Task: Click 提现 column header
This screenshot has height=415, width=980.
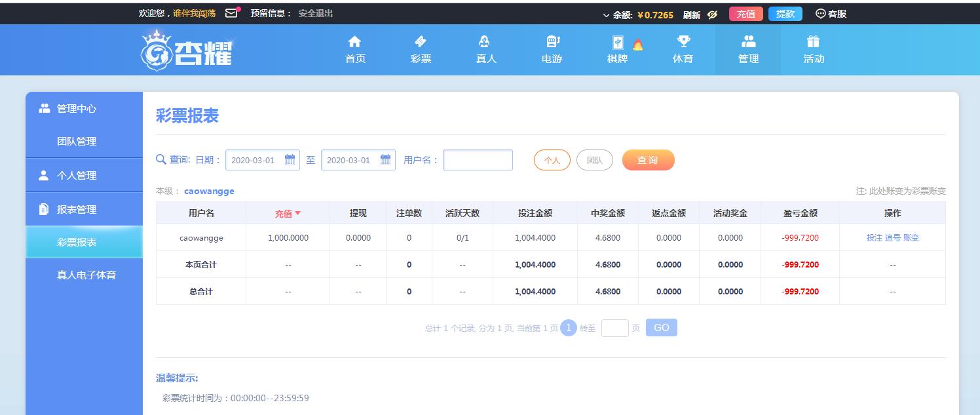Action: point(358,213)
